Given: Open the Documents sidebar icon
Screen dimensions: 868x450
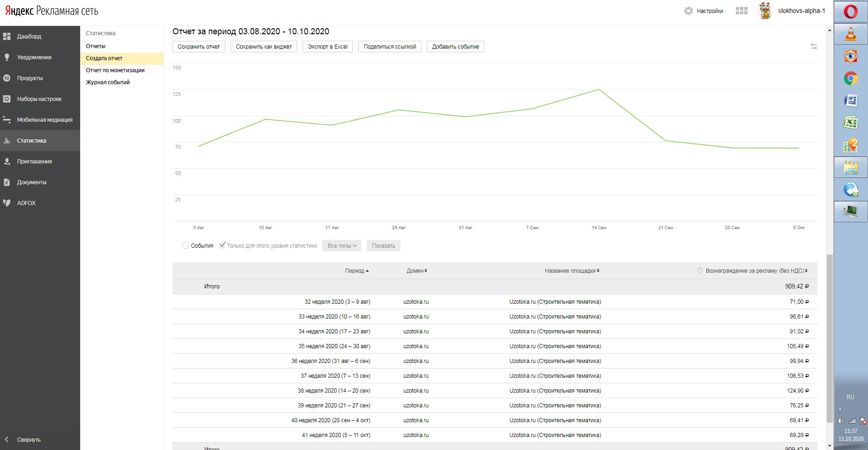Looking at the screenshot, I should pos(7,182).
